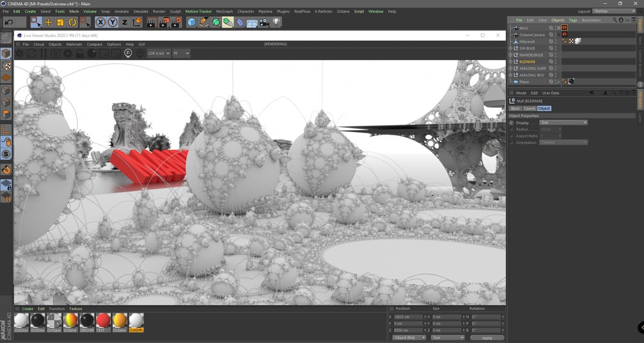Image resolution: width=644 pixels, height=343 pixels.
Task: Add a camera object
Action: pyautogui.click(x=264, y=22)
